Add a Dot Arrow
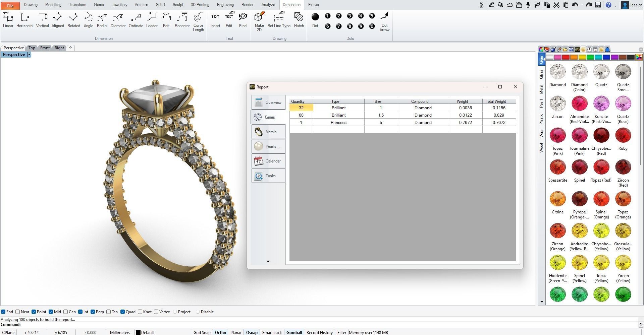The width and height of the screenshot is (644, 335). pos(384,22)
